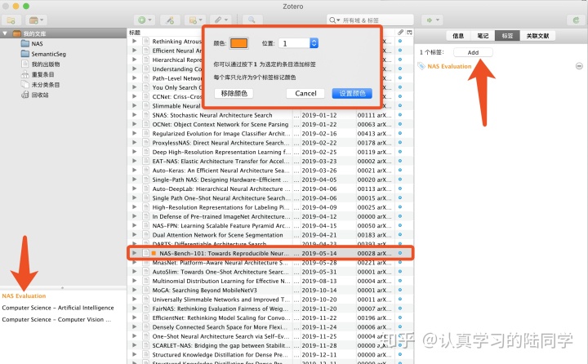
Task: Filter by NAS Evaluation tag in selector
Action: (24, 295)
